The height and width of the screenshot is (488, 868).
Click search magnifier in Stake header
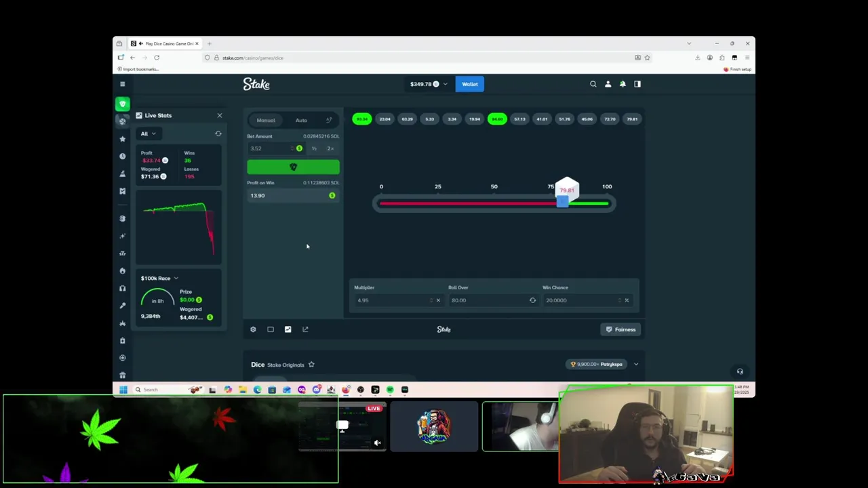pos(593,84)
